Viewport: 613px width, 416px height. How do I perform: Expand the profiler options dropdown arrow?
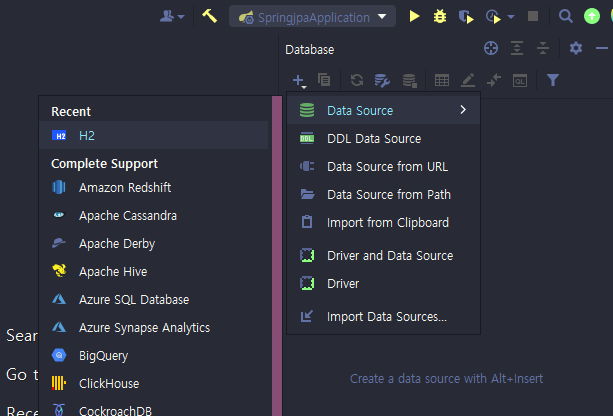point(511,17)
